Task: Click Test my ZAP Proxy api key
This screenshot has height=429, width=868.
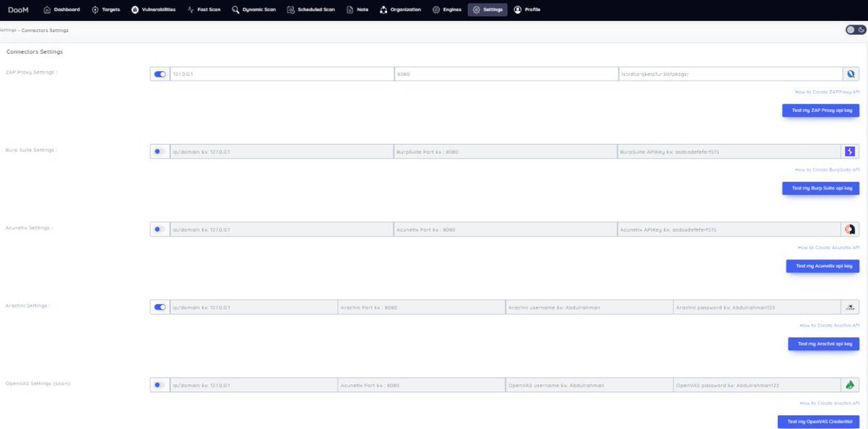Action: coord(821,111)
